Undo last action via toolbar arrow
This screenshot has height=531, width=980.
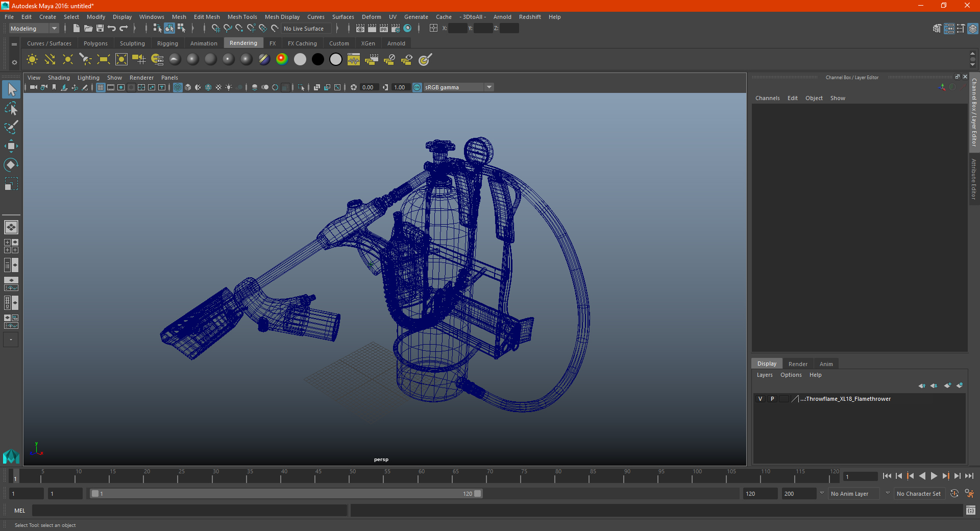click(112, 29)
